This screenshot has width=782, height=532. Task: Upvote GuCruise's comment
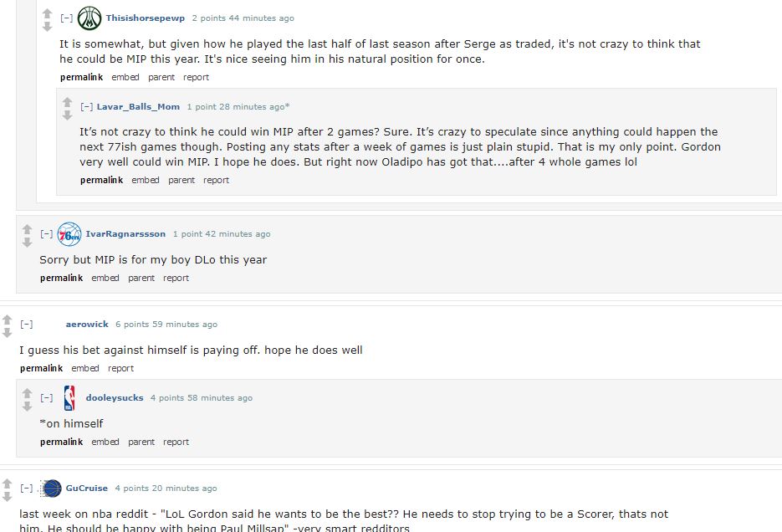pos(7,483)
